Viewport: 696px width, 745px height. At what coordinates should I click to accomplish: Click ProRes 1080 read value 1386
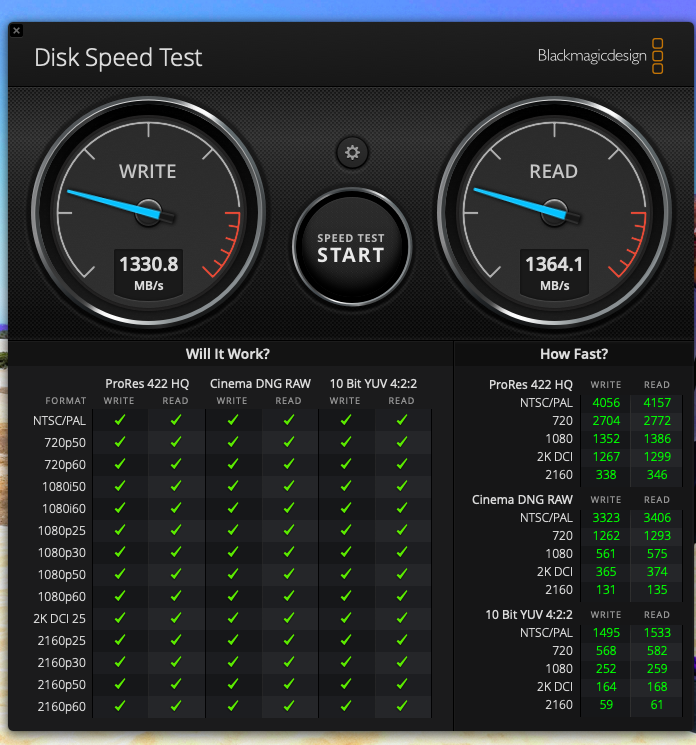(657, 439)
